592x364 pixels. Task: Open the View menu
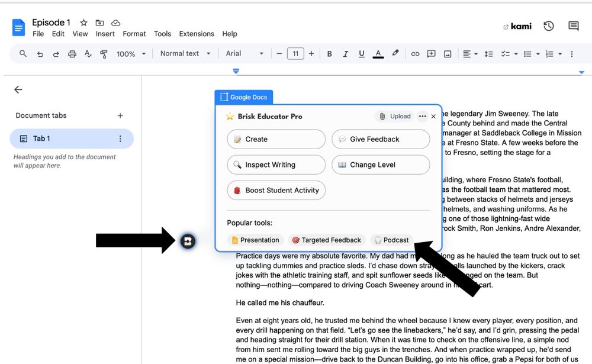[80, 34]
